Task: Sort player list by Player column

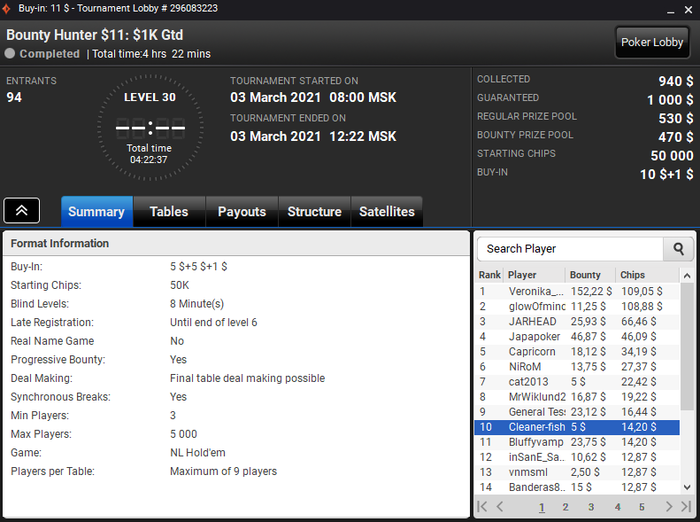Action: tap(534, 275)
